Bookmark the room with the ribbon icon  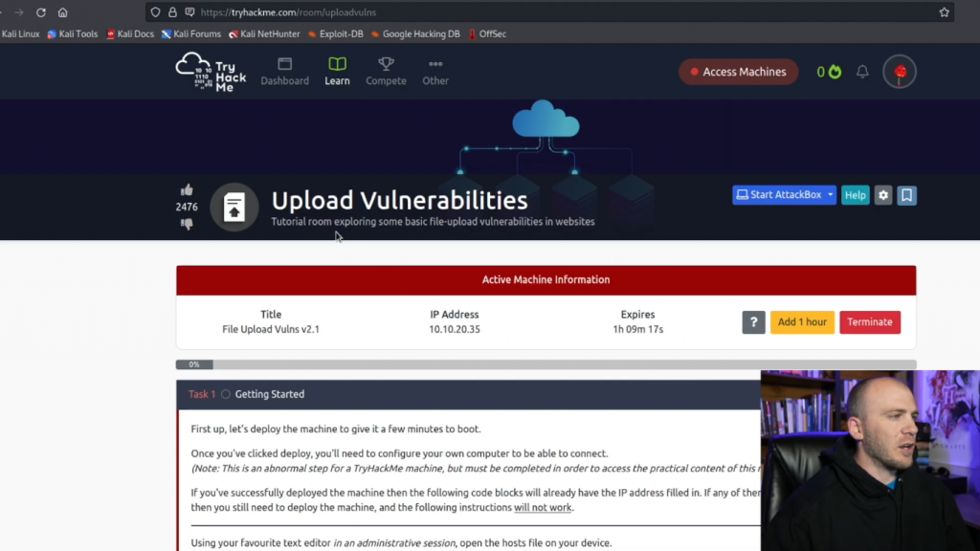[x=907, y=195]
